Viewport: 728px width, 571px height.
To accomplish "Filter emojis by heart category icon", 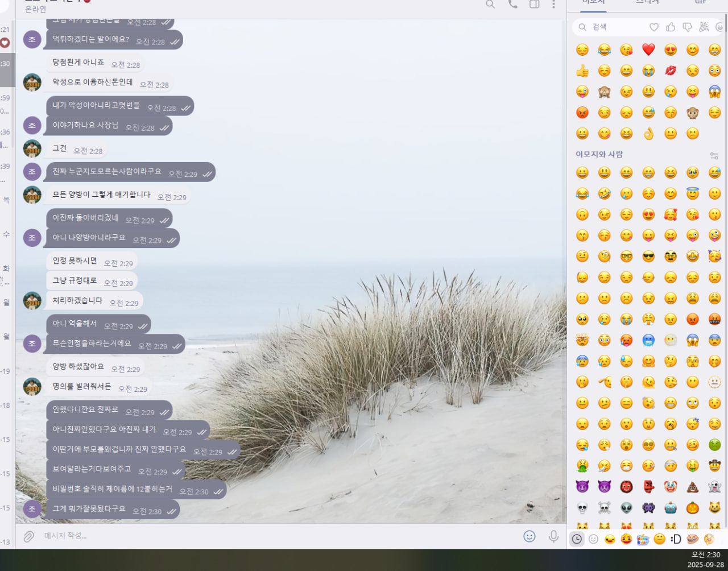I will click(654, 27).
